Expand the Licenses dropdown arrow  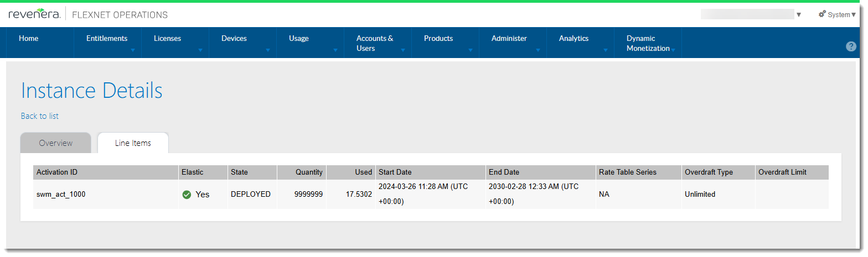pyautogui.click(x=200, y=50)
